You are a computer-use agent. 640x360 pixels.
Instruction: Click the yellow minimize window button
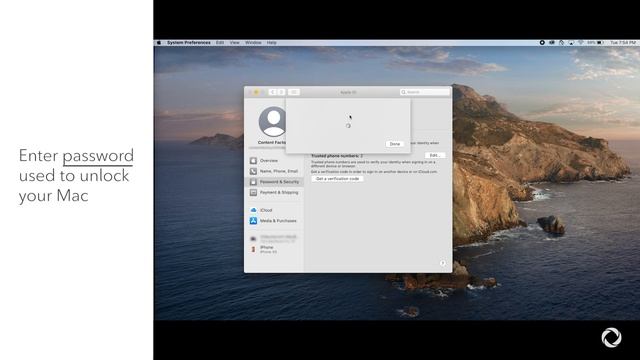256,92
